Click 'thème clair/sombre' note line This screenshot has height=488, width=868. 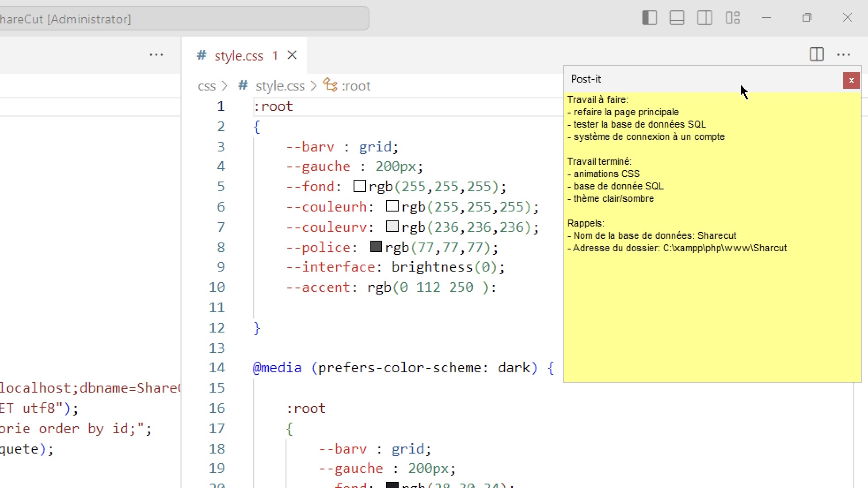click(613, 199)
